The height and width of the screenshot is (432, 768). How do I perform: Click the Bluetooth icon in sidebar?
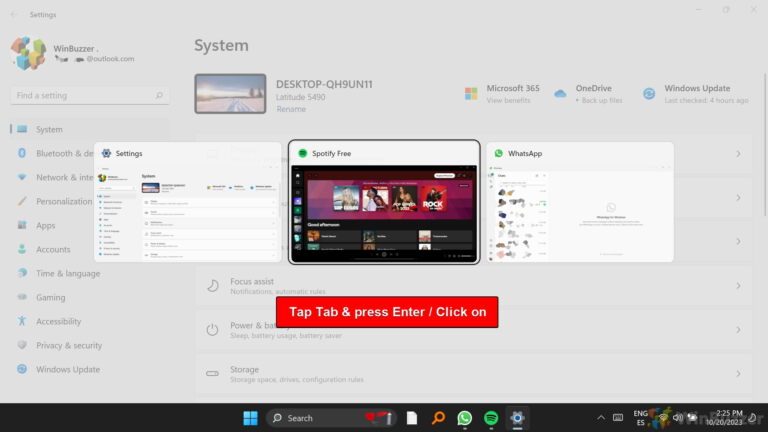coord(22,153)
